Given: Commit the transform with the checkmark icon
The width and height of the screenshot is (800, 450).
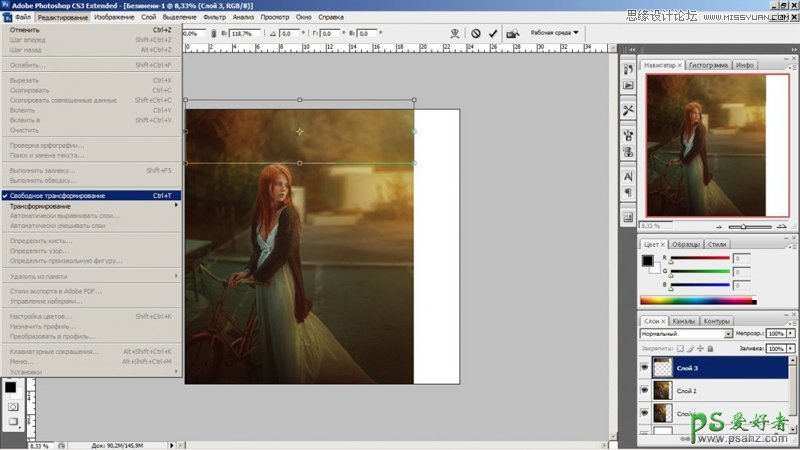Looking at the screenshot, I should click(492, 33).
